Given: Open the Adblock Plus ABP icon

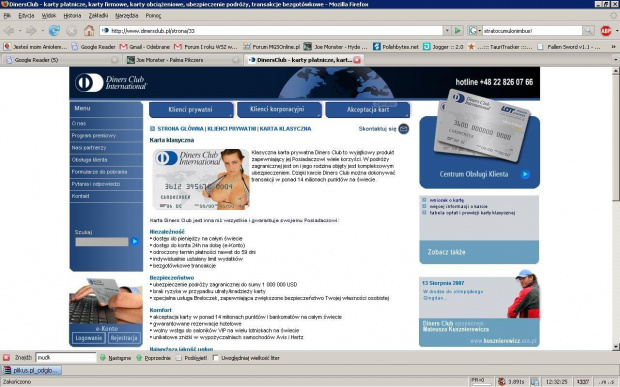Looking at the screenshot, I should pyautogui.click(x=606, y=30).
